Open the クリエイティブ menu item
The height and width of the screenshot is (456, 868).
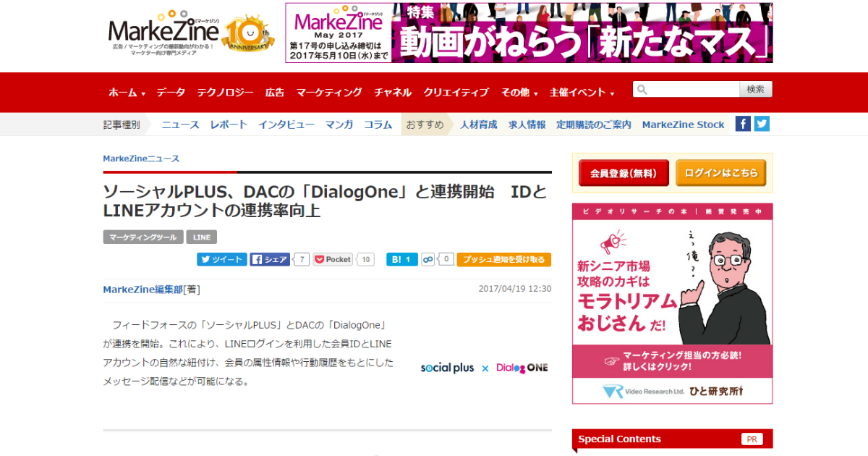pos(456,93)
